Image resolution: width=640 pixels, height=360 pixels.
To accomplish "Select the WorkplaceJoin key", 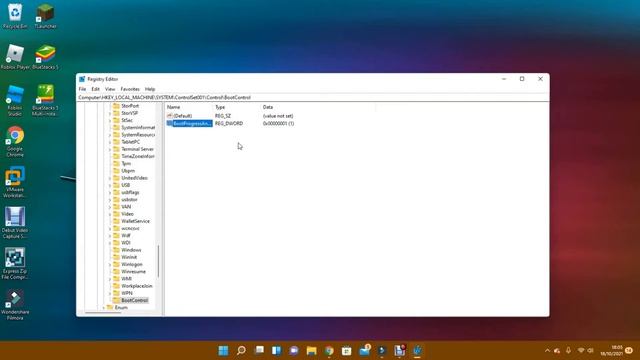I will pyautogui.click(x=136, y=286).
